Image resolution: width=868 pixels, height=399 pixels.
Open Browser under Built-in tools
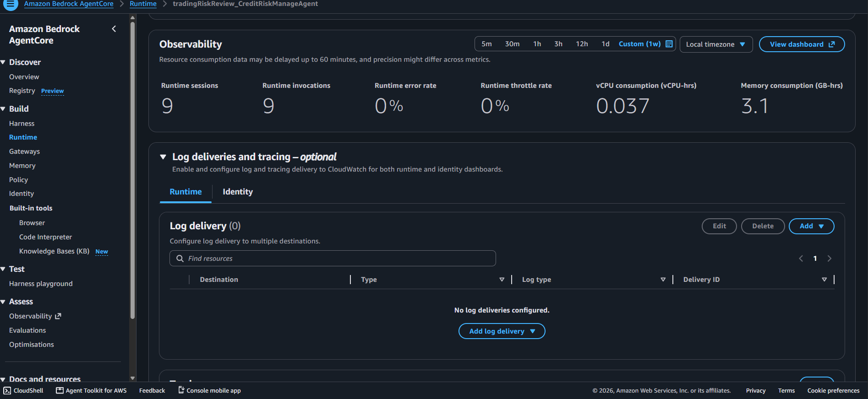coord(32,223)
